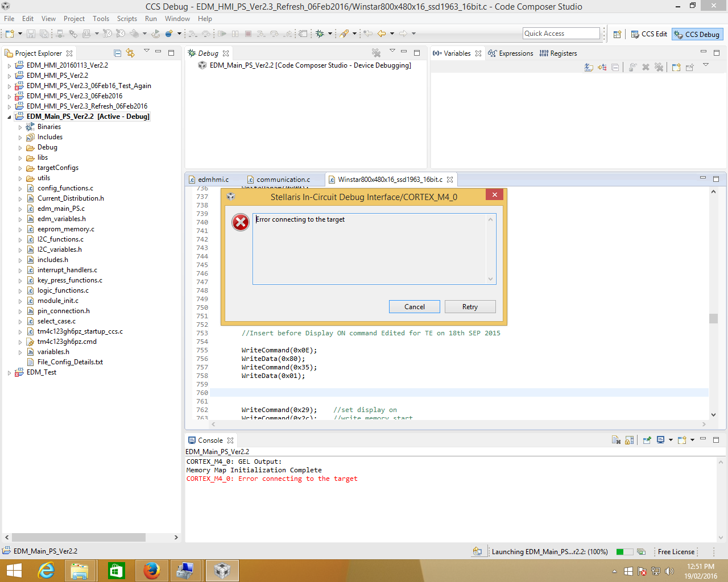Expand the Includes tree node

coord(20,138)
